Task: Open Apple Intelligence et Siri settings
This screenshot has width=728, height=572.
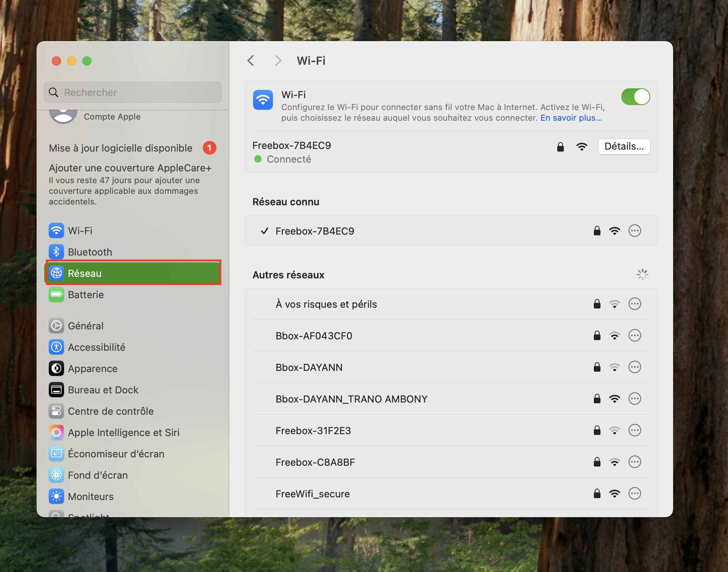Action: (x=56, y=432)
